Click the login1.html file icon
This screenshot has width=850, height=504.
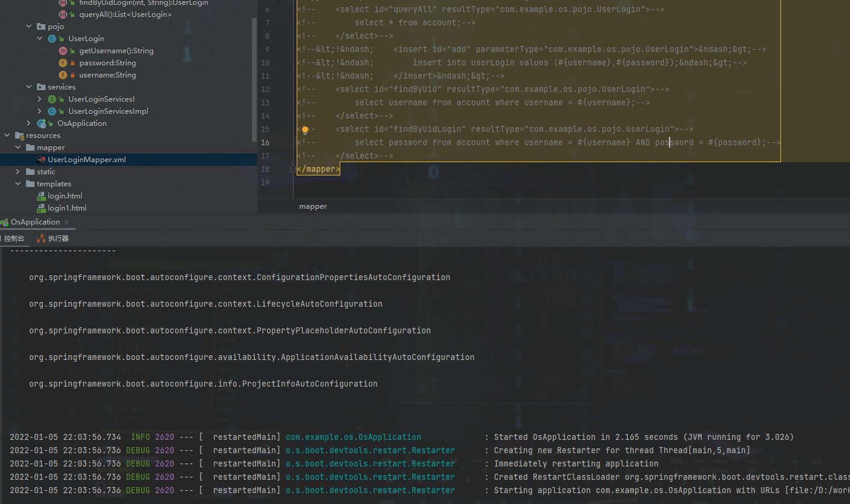pos(42,208)
